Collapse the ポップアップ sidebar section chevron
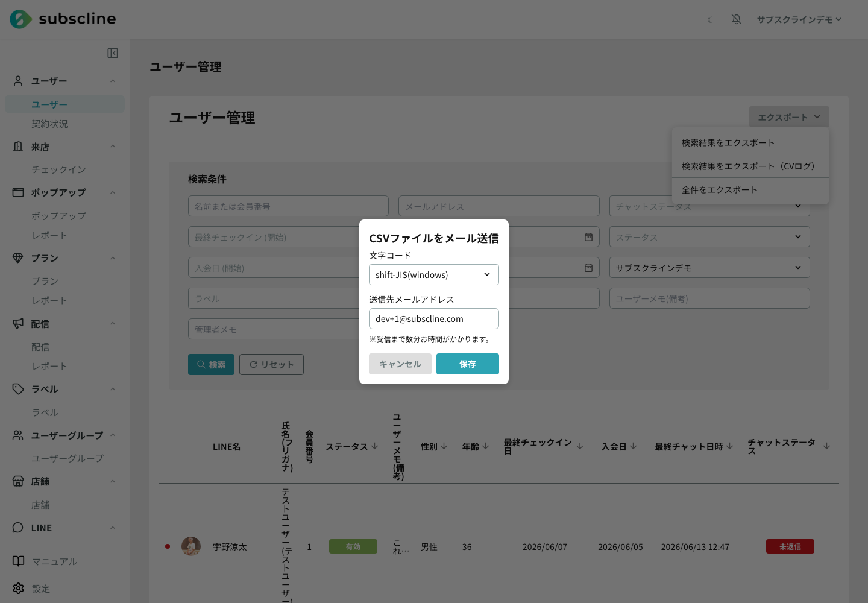The image size is (868, 603). tap(113, 192)
